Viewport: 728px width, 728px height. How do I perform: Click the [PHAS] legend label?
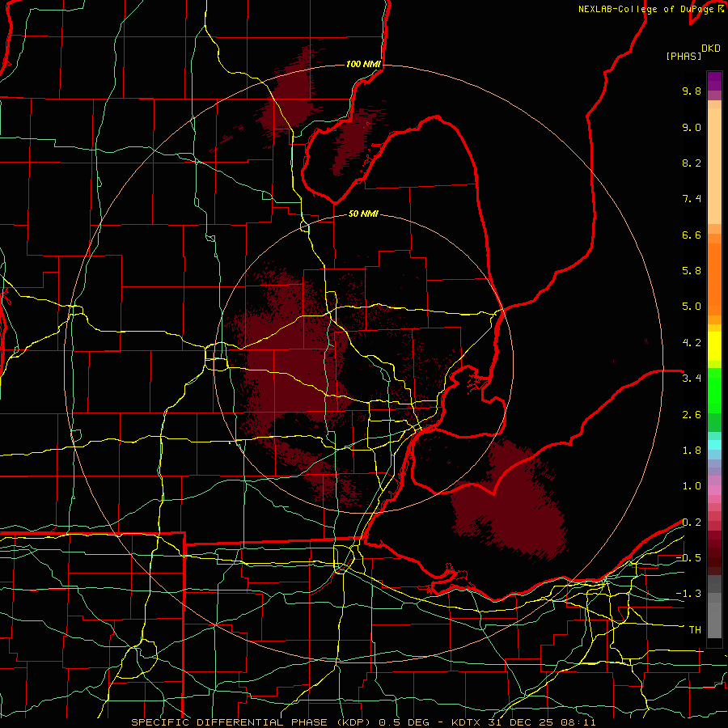point(684,56)
